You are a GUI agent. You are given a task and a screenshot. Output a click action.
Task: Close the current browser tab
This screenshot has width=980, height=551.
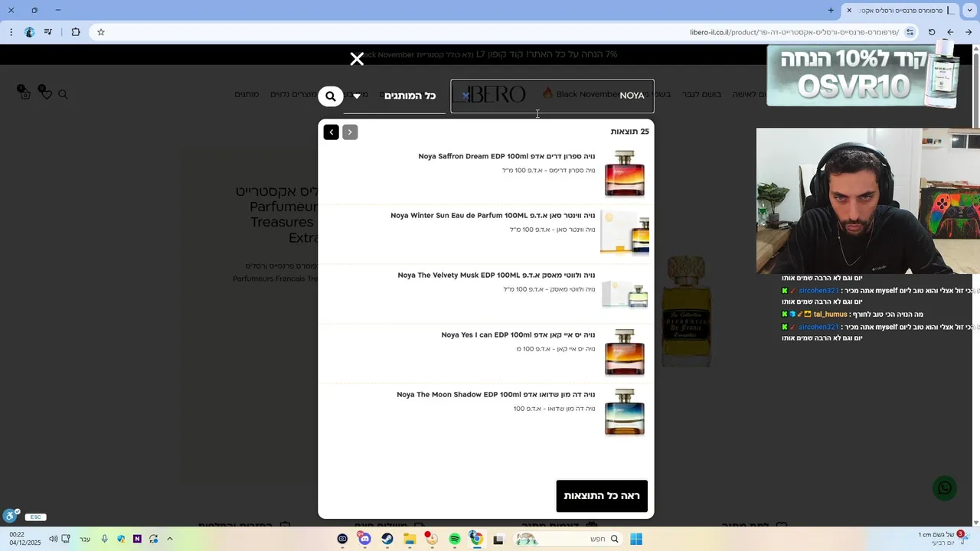coord(849,10)
